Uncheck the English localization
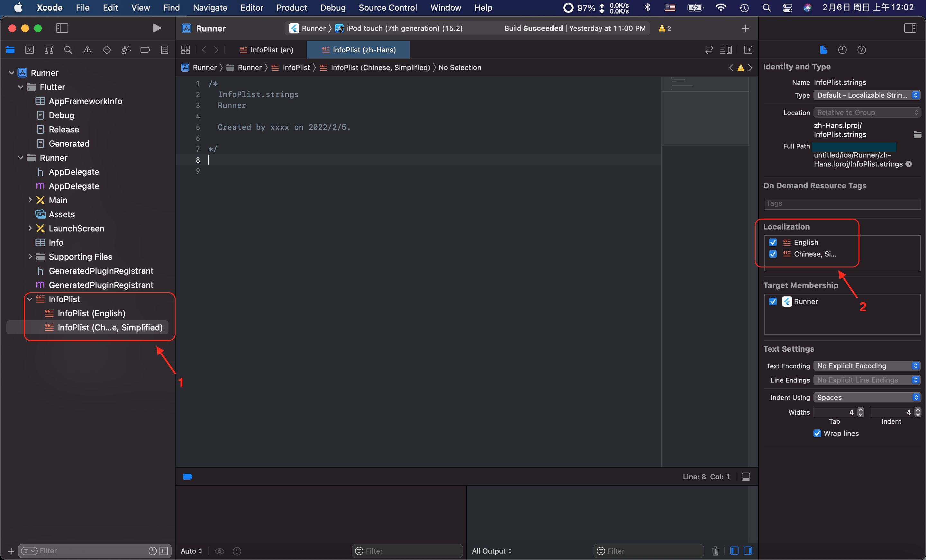The height and width of the screenshot is (560, 926). click(773, 242)
